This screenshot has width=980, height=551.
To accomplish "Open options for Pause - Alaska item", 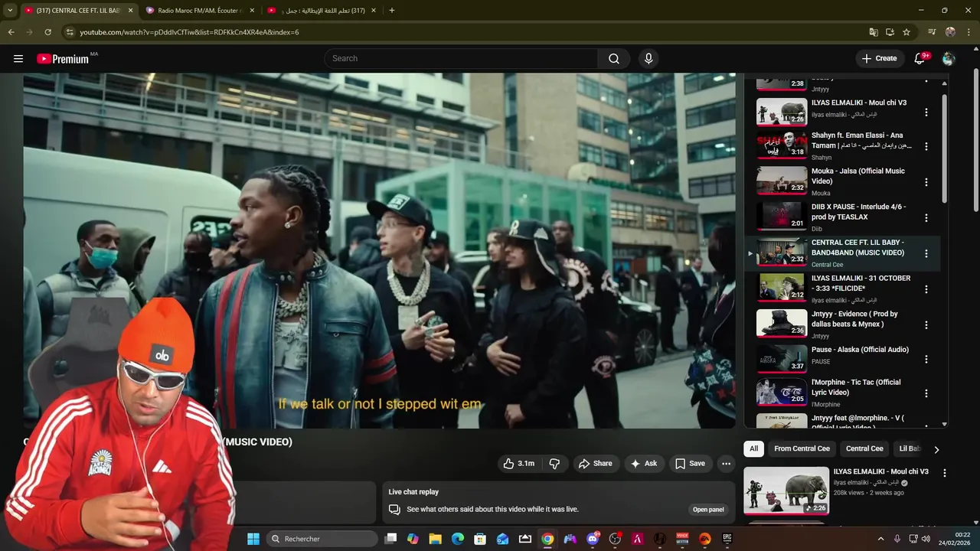I will click(926, 359).
